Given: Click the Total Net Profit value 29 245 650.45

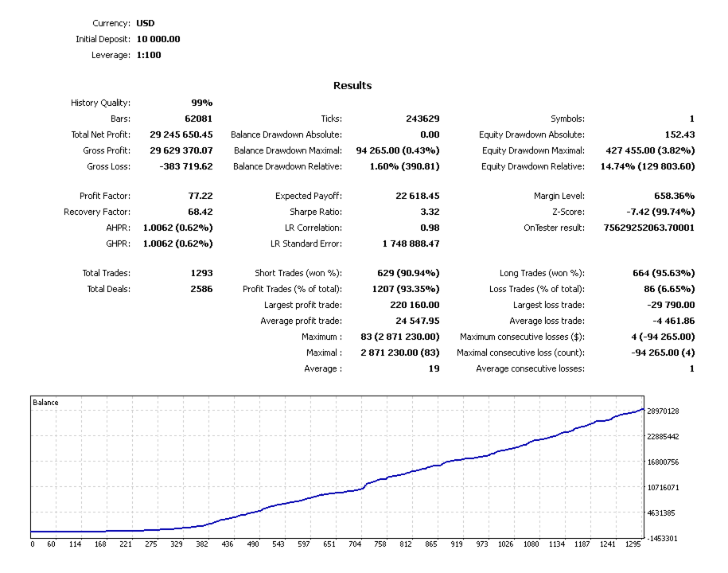Looking at the screenshot, I should pos(181,134).
